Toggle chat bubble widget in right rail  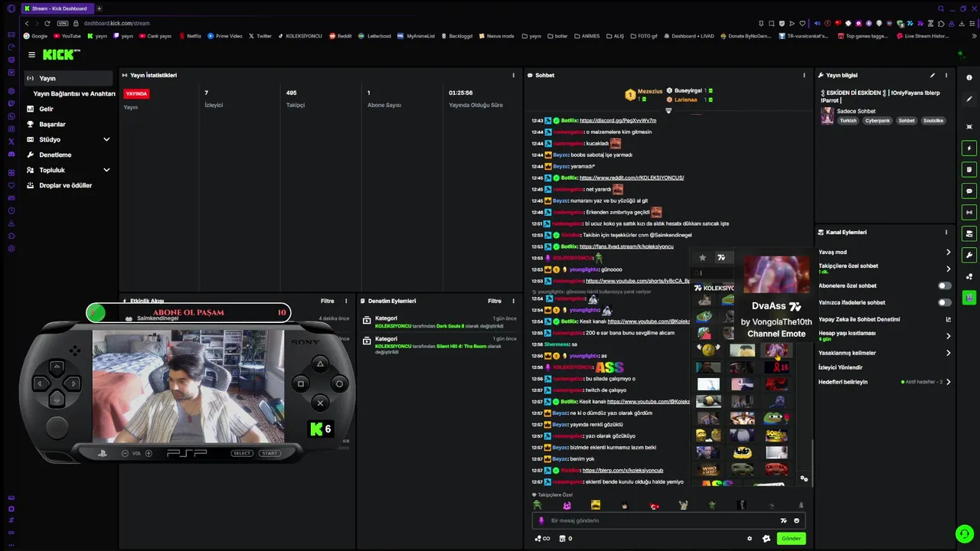[x=969, y=191]
